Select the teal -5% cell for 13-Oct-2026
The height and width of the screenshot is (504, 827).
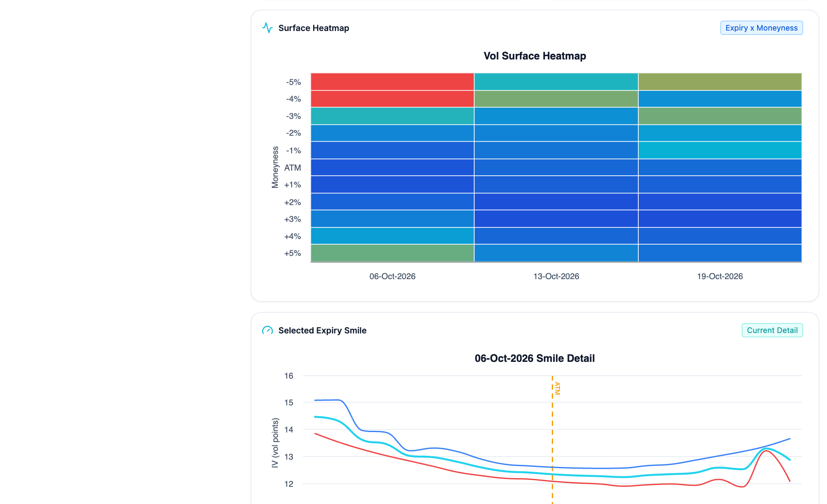(556, 82)
